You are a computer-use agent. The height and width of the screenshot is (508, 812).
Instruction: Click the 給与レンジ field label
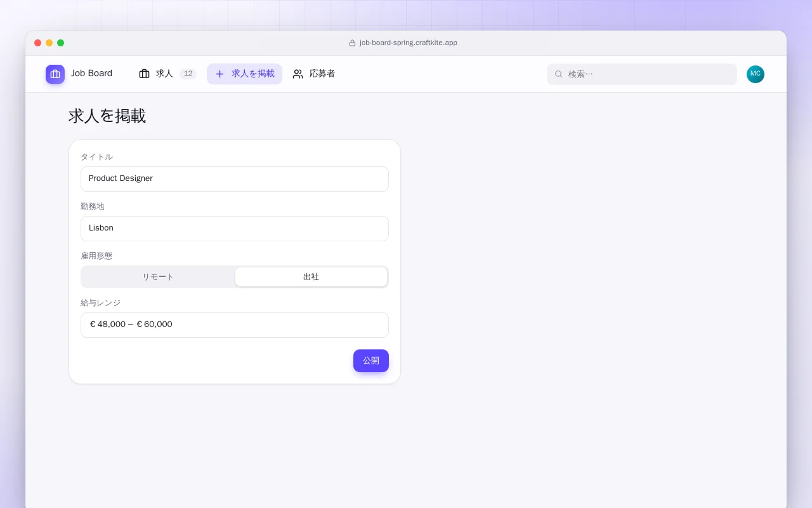[x=101, y=303]
